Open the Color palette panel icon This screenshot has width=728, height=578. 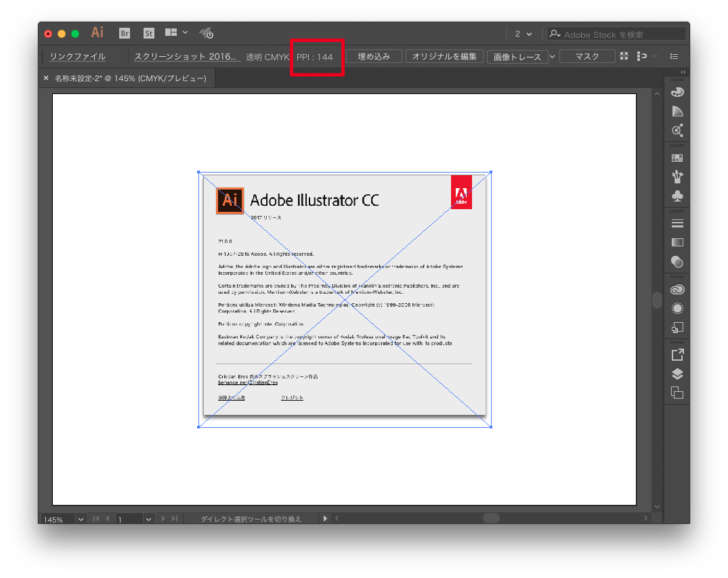(677, 92)
